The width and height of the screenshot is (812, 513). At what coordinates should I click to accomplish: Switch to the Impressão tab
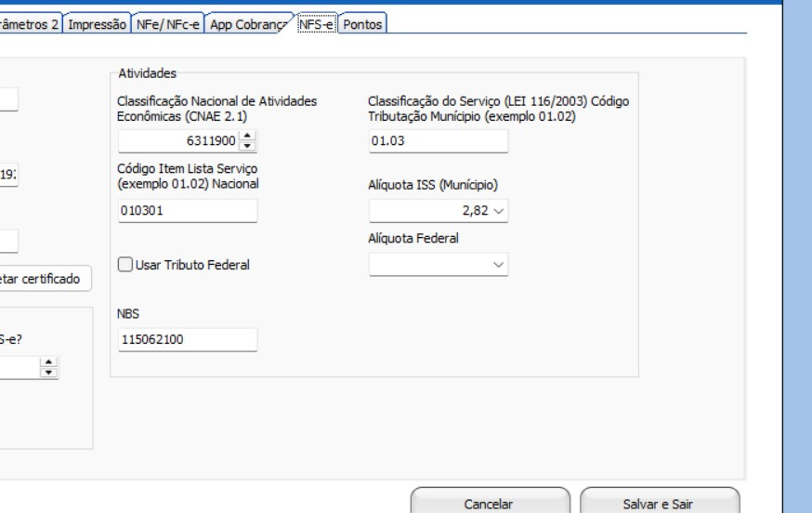(x=100, y=25)
